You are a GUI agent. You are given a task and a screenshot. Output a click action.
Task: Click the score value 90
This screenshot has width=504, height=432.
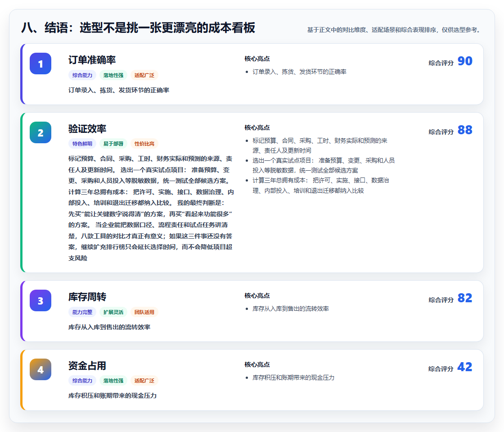click(x=465, y=61)
